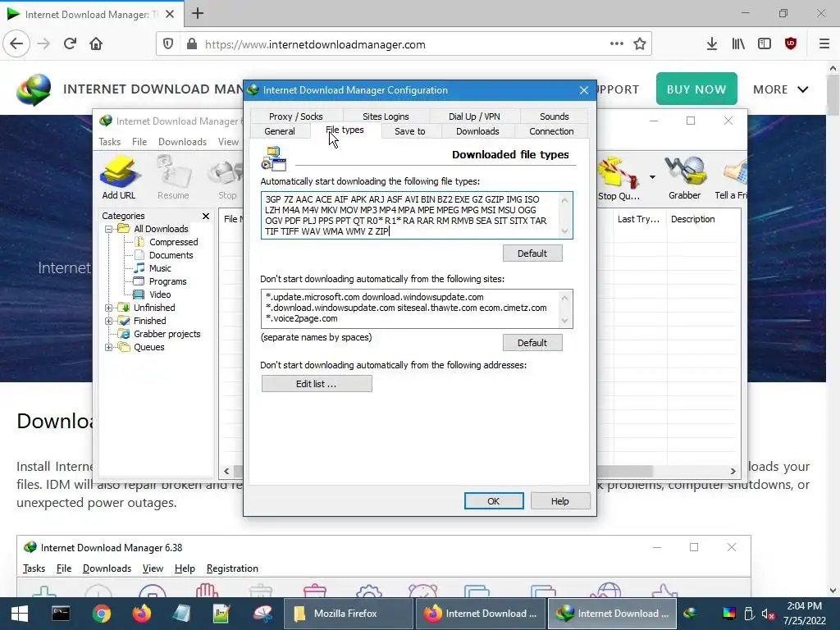
Task: Click Firefox back button
Action: [16, 44]
